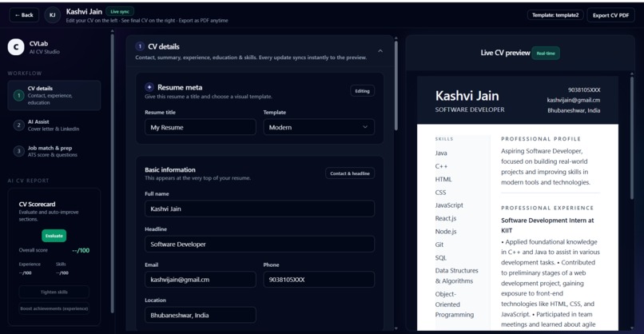Go back with the Back button

(x=24, y=15)
